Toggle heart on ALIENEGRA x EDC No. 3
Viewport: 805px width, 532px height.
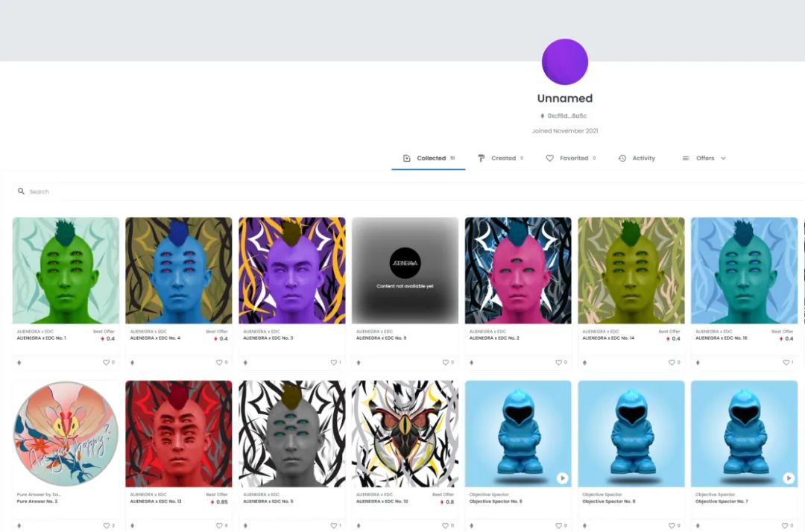coord(332,362)
